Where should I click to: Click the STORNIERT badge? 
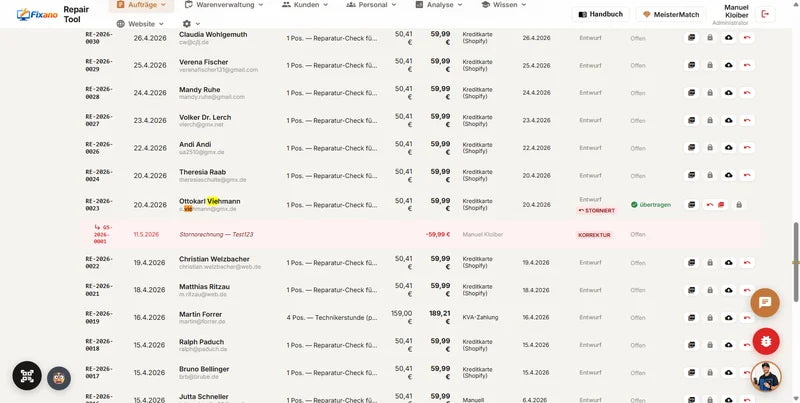(596, 211)
